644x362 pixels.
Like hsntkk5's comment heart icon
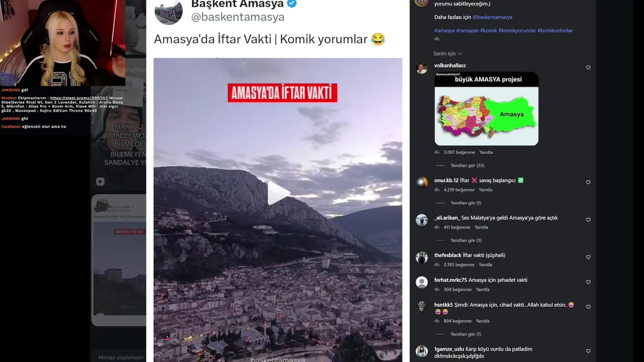click(588, 307)
